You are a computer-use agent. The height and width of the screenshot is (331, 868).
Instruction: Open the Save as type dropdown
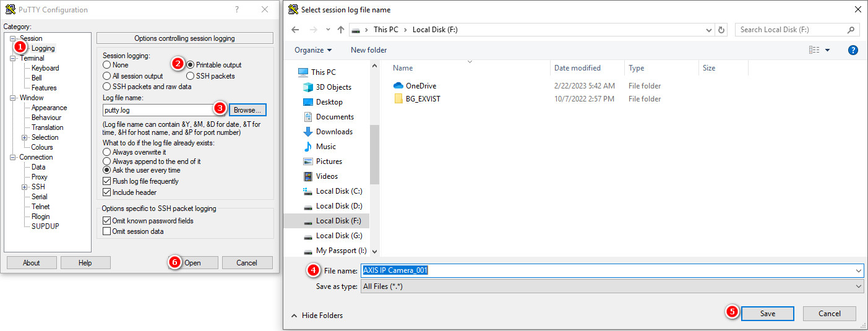tap(611, 286)
